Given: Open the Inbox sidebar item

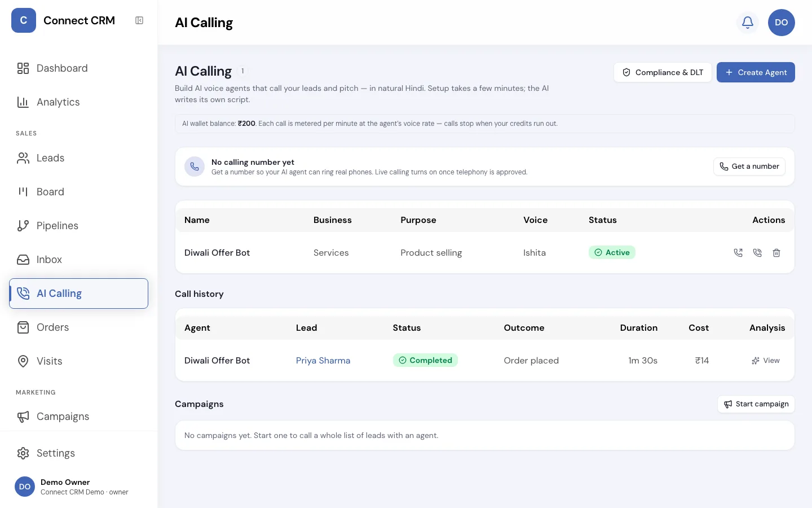Looking at the screenshot, I should pos(79,260).
